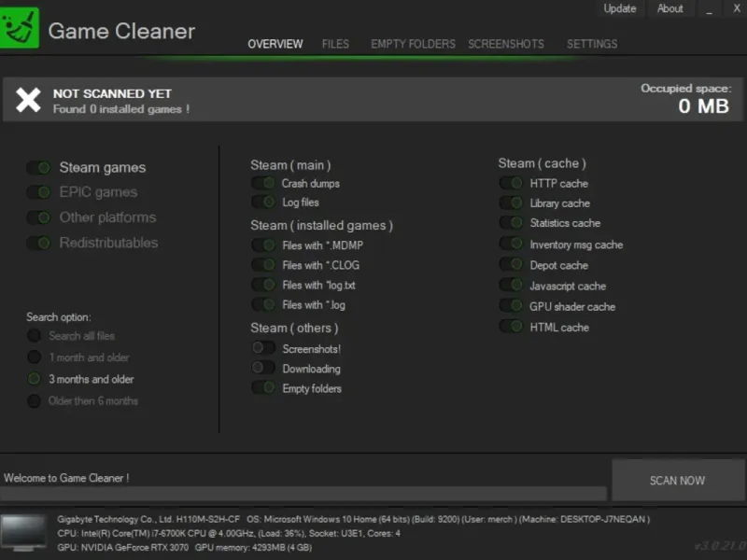The image size is (747, 560).
Task: Select Older then 6 months radio option
Action: pyautogui.click(x=34, y=401)
